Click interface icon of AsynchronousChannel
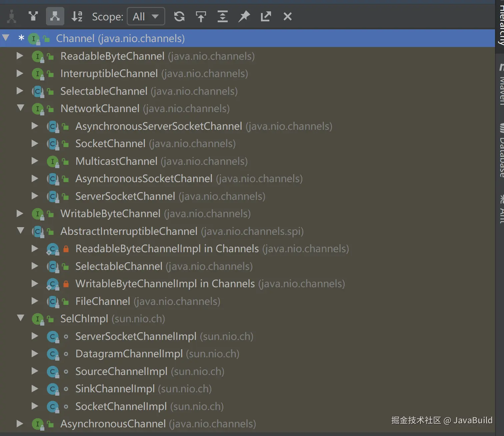Image resolution: width=504 pixels, height=436 pixels. tap(38, 424)
